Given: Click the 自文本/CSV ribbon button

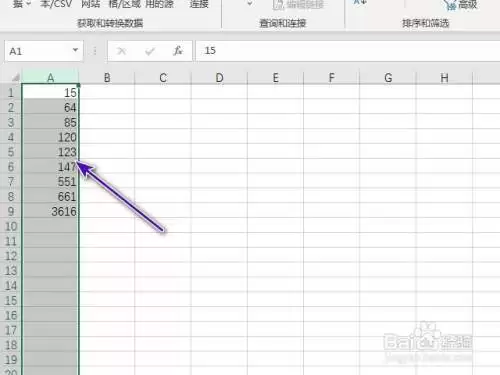Looking at the screenshot, I should pos(56,4).
